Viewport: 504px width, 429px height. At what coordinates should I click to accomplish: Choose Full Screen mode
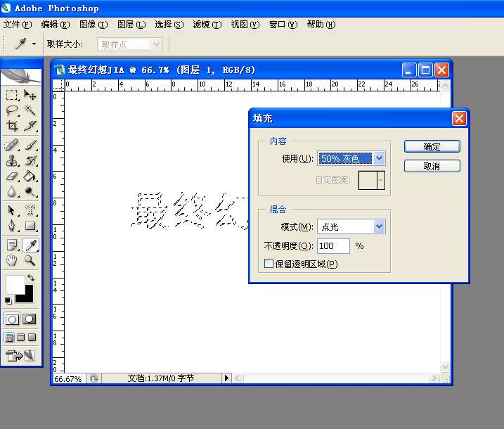[x=32, y=338]
